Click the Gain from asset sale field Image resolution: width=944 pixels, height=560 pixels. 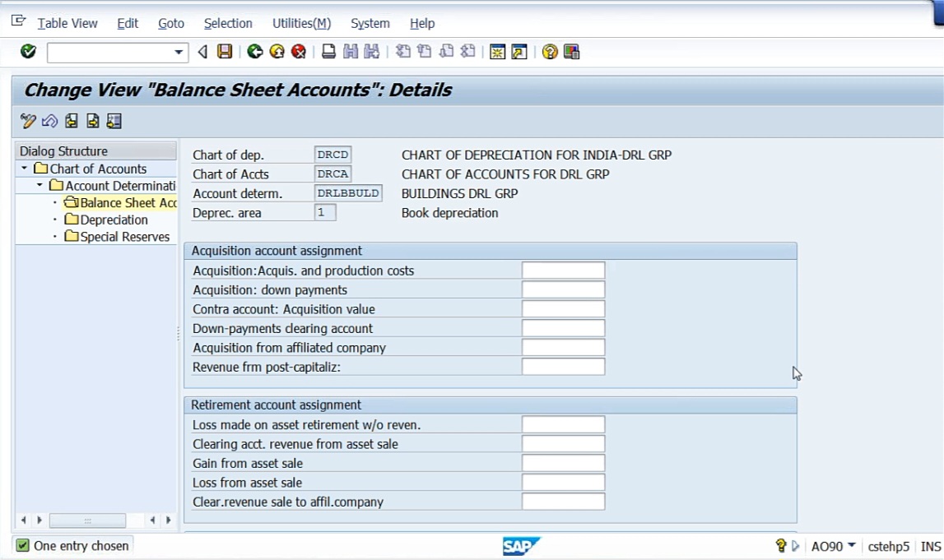coord(563,463)
